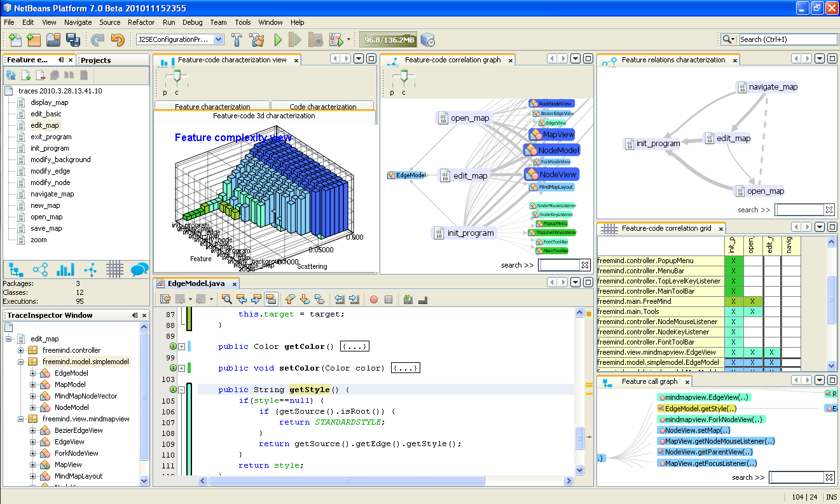Expand the freemind.controller tree node
This screenshot has height=504, width=840.
(21, 350)
